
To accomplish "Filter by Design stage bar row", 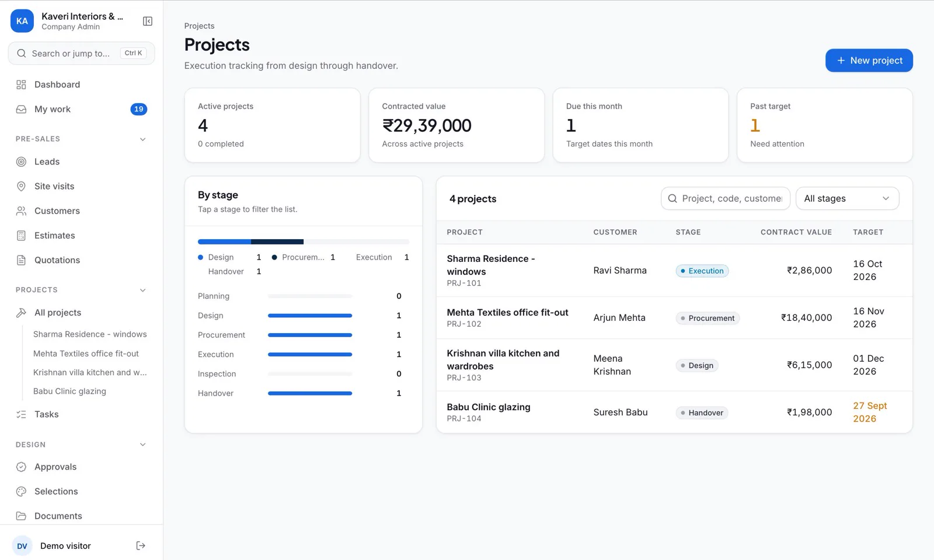I will point(304,316).
